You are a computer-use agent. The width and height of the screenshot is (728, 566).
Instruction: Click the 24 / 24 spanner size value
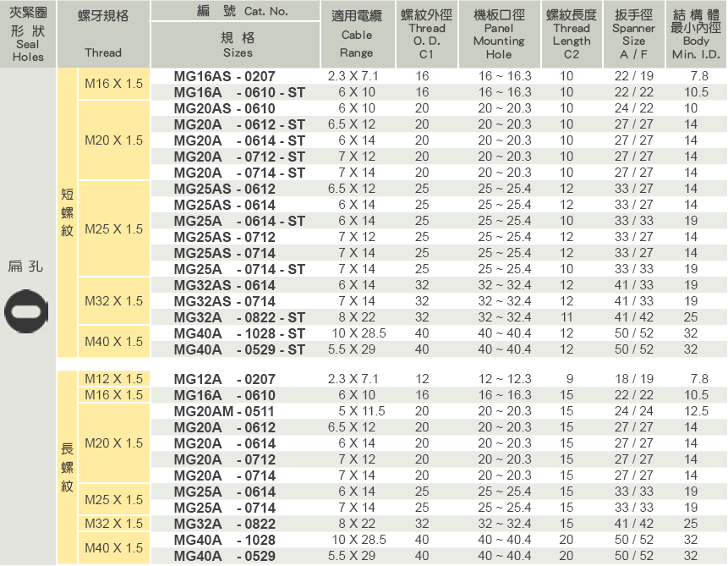coord(634,411)
